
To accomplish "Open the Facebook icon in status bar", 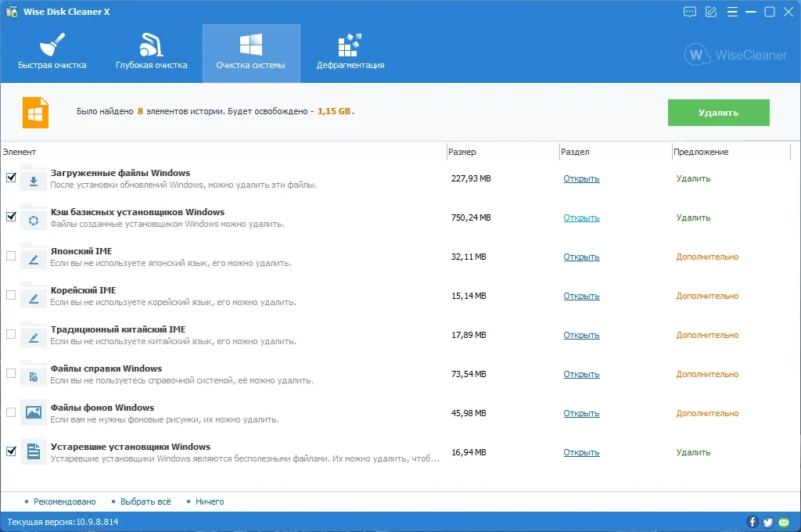I will pos(752,522).
